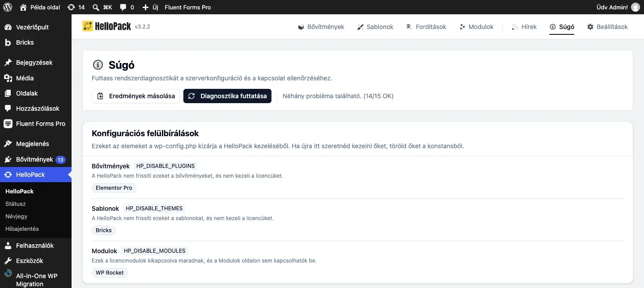Click the Eszközök wrench icon

8,261
